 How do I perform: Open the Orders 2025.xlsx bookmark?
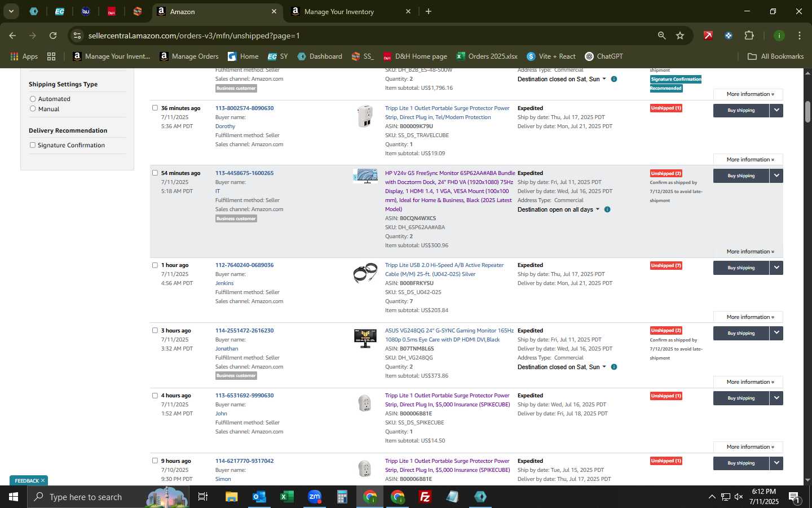(487, 56)
